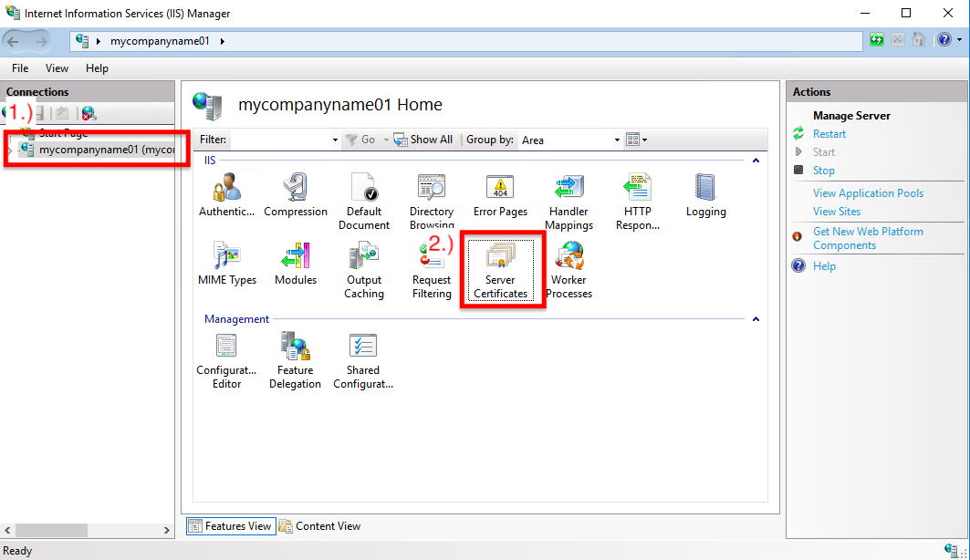Viewport: 970px width, 560px height.
Task: Switch to Features View tab
Action: click(x=231, y=526)
